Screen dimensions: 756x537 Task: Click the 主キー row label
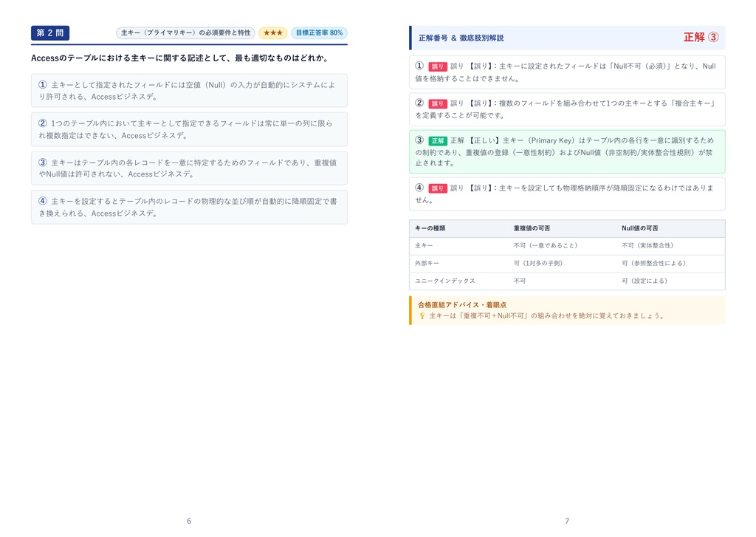(x=424, y=245)
